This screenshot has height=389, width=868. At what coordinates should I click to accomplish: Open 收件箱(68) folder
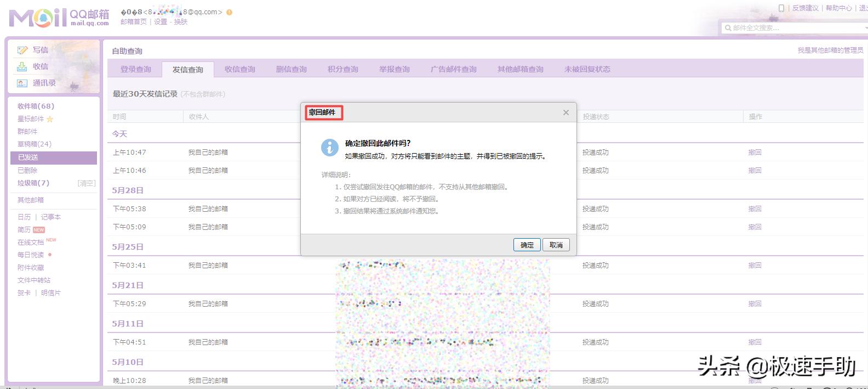point(36,106)
